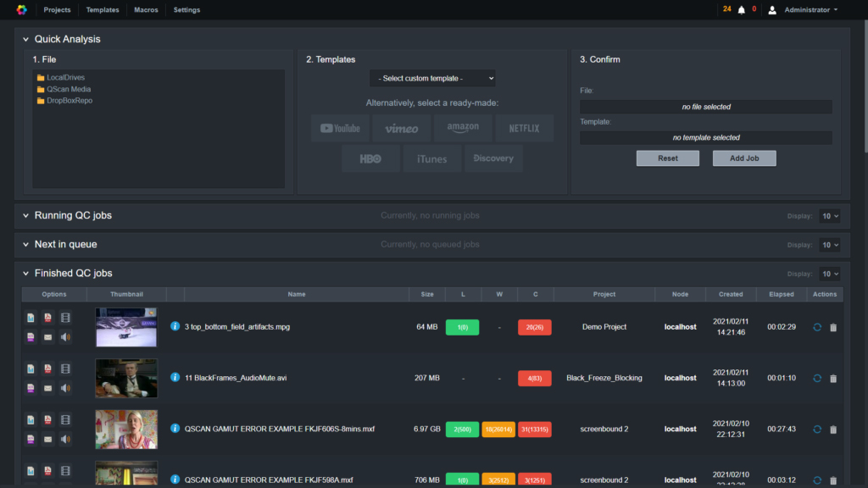
Task: Select the YouTube ready-made template
Action: (340, 129)
